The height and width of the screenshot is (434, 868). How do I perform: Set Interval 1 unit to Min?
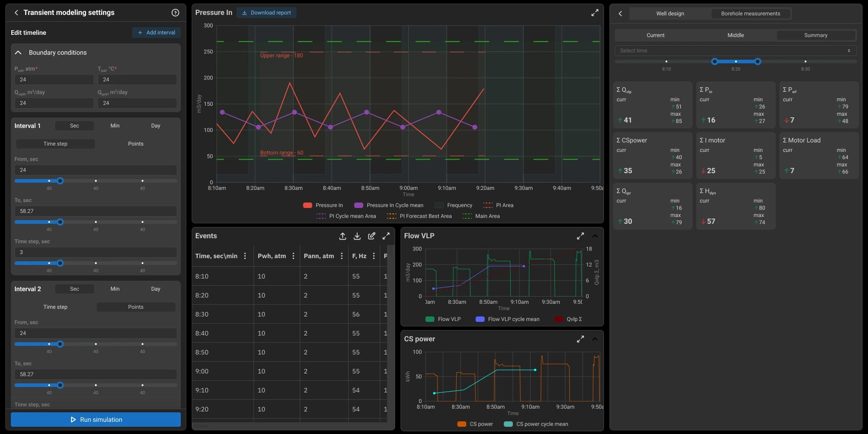115,126
